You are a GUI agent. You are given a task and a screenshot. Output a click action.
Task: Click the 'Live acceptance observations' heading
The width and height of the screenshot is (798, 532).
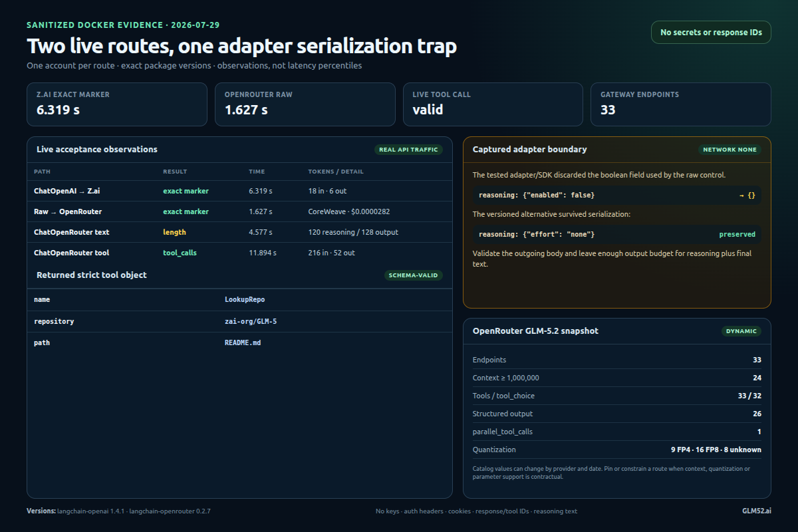point(97,149)
